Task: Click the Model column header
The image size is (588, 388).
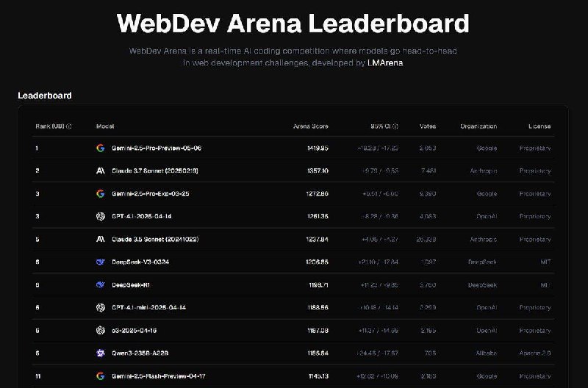Action: tap(105, 126)
